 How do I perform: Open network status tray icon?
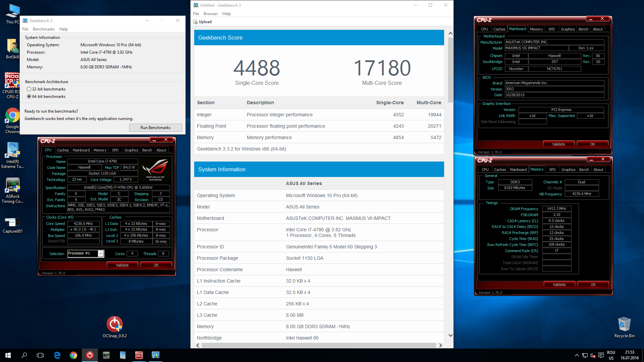click(x=585, y=355)
